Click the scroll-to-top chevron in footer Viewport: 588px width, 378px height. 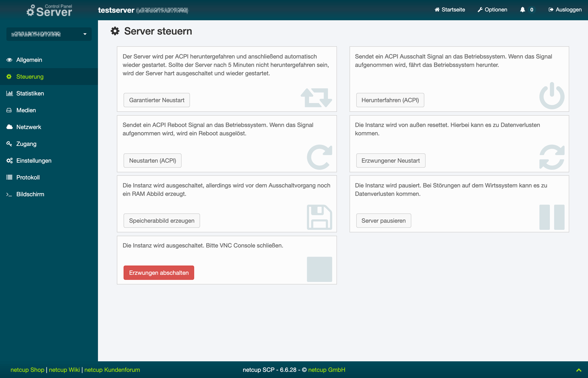coord(578,370)
